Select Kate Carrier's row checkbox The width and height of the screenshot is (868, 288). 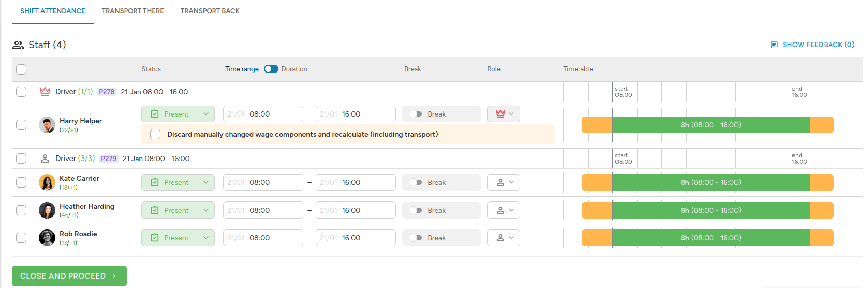[x=21, y=182]
